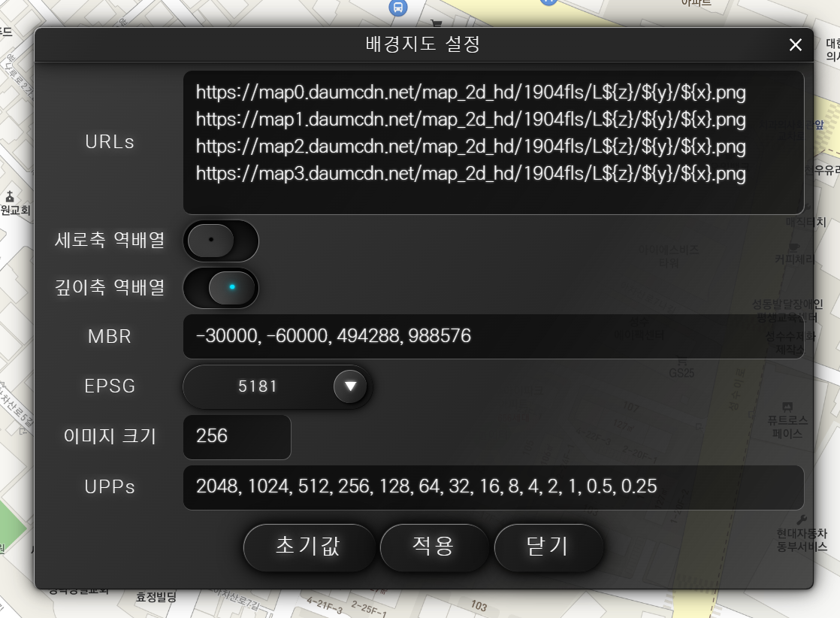Image resolution: width=840 pixels, height=618 pixels.
Task: Click the UPPs values input field
Action: (494, 486)
